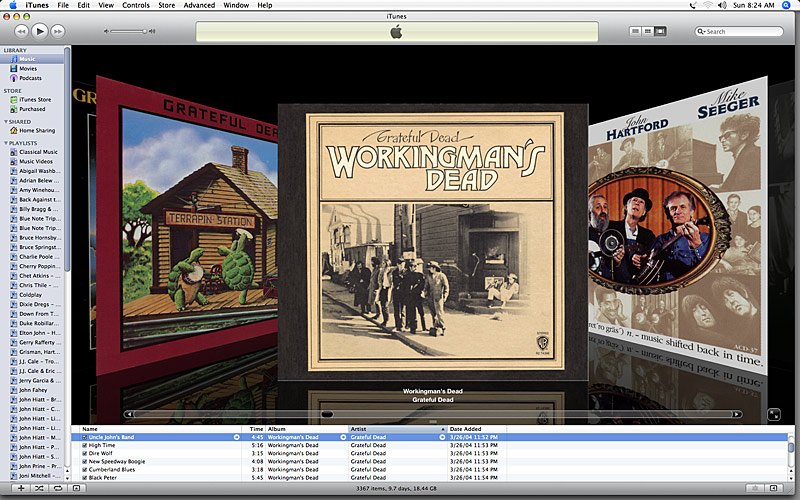Enter full screen Cover Flow
800x500 pixels.
point(774,414)
